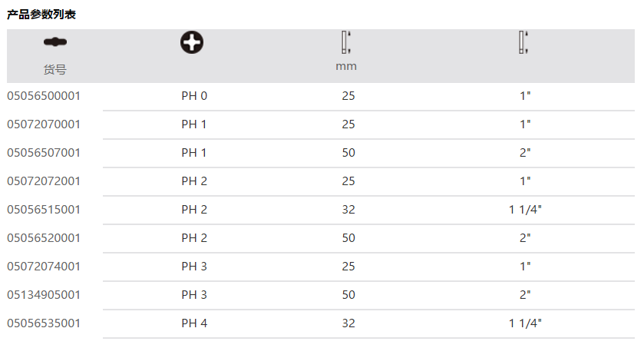Click the 32 mm value in 05056515001 row

tap(348, 210)
